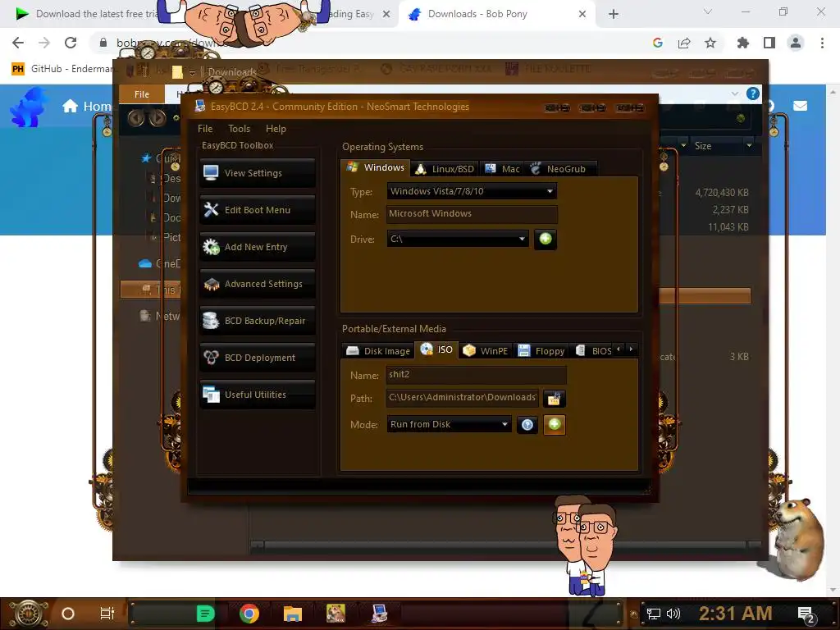This screenshot has height=630, width=840.
Task: Close the Downloads - Bob Pony tab
Action: click(582, 14)
